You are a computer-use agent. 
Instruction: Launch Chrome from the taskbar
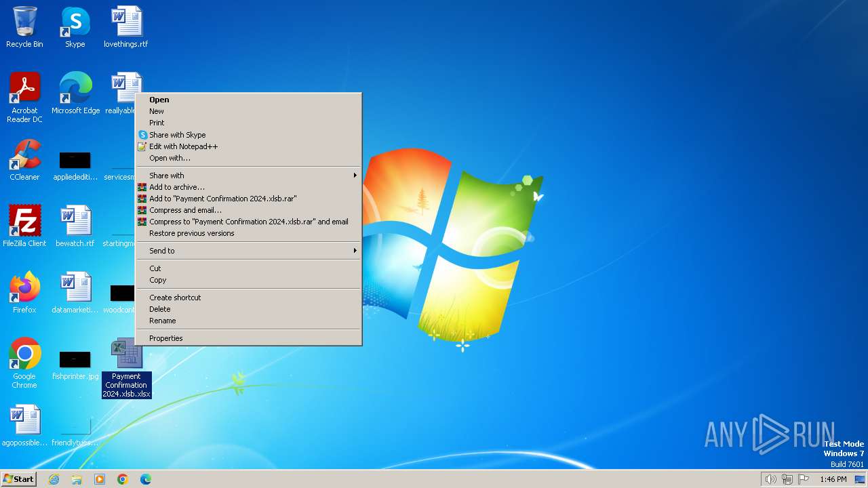pyautogui.click(x=123, y=479)
